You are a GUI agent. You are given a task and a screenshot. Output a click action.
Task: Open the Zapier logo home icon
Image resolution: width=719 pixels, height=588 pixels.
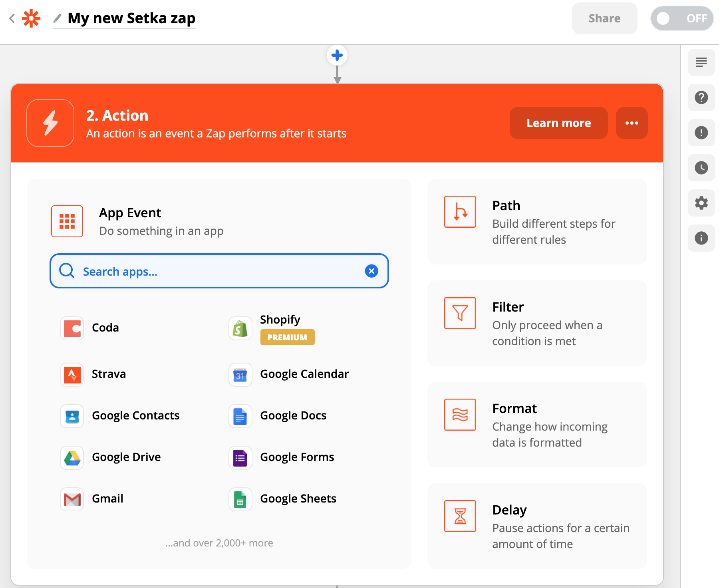(31, 18)
